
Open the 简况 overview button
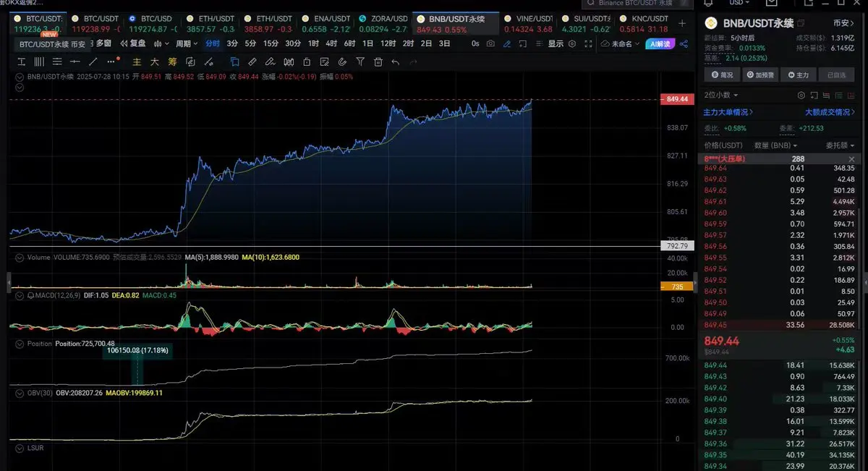(x=723, y=75)
